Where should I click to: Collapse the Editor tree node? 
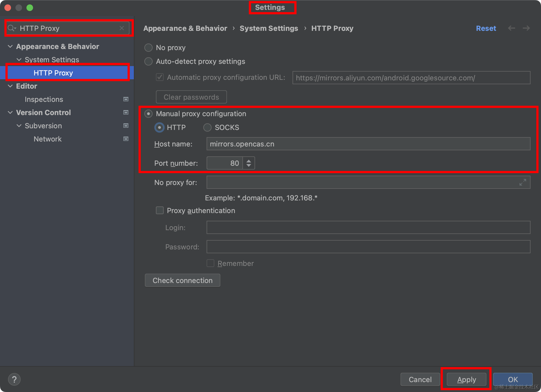(10, 86)
